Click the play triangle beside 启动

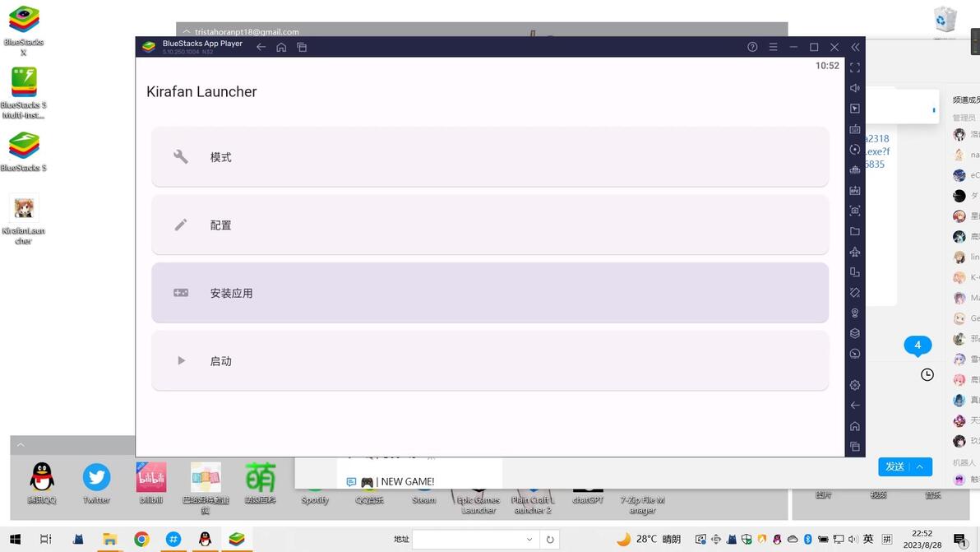(181, 360)
